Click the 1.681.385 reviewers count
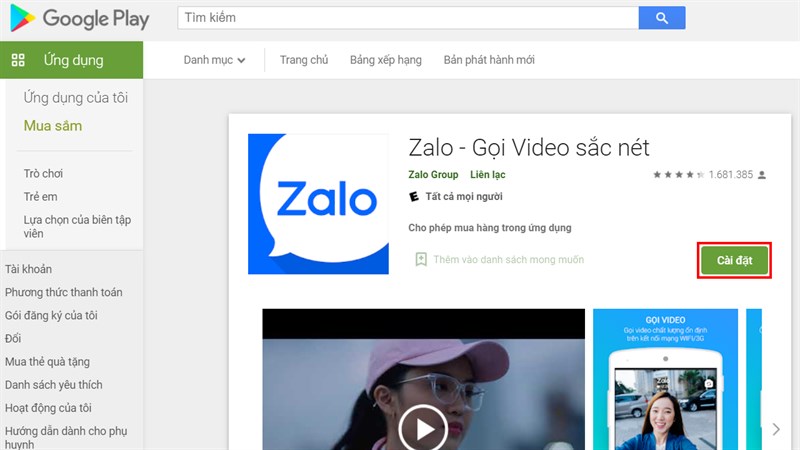The width and height of the screenshot is (800, 450). [x=731, y=174]
